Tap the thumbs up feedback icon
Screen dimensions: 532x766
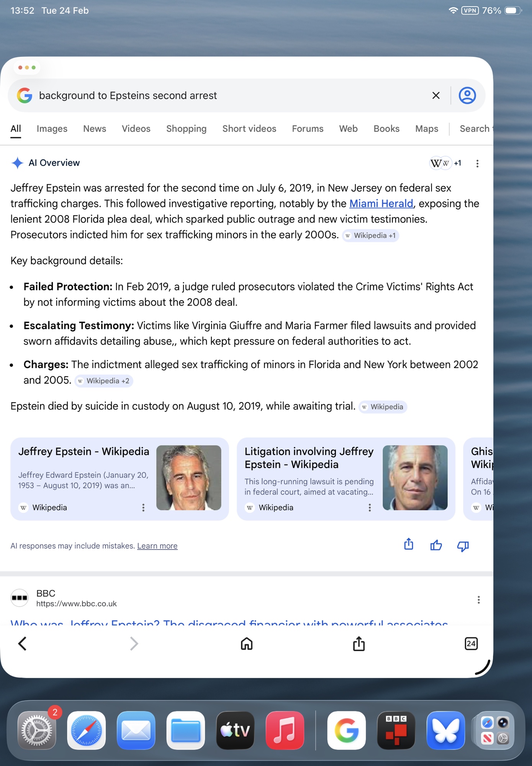click(x=436, y=545)
